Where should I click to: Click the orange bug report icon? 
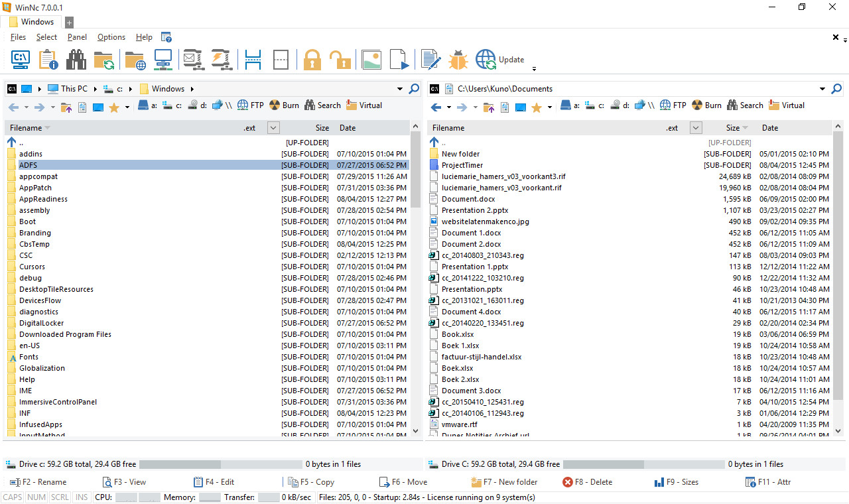click(458, 60)
